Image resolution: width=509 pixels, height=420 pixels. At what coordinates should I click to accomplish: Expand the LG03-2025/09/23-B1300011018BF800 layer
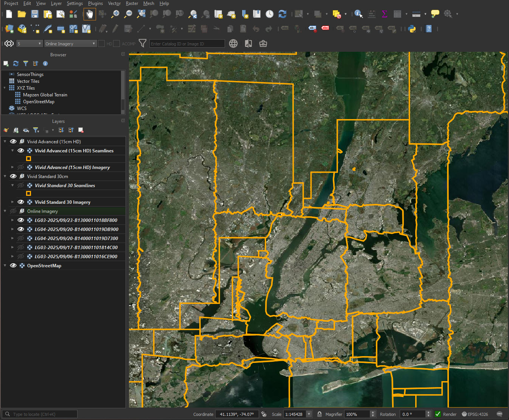tap(12, 220)
